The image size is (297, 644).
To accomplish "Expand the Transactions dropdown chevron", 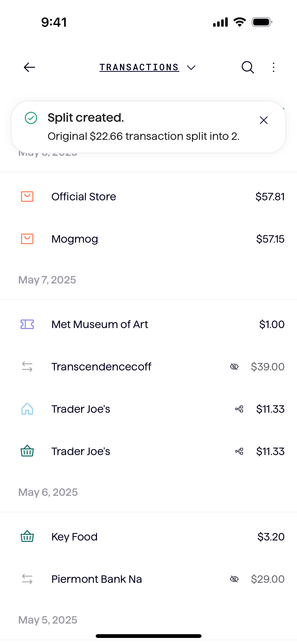I will pos(191,68).
